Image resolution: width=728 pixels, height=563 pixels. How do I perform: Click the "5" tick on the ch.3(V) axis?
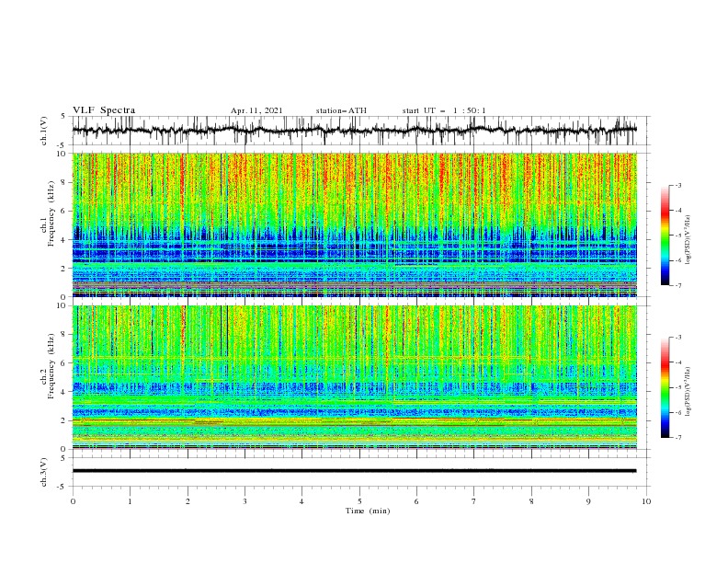(63, 457)
